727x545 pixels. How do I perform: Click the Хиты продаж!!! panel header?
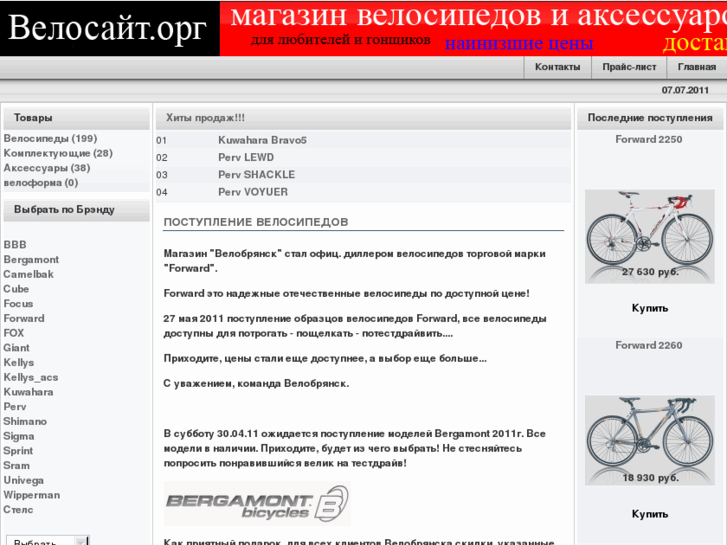(363, 118)
